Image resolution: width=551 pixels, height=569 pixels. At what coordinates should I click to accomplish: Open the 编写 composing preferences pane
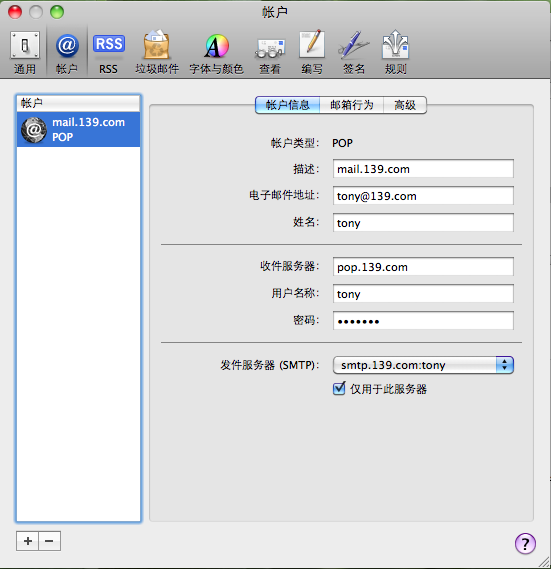312,52
